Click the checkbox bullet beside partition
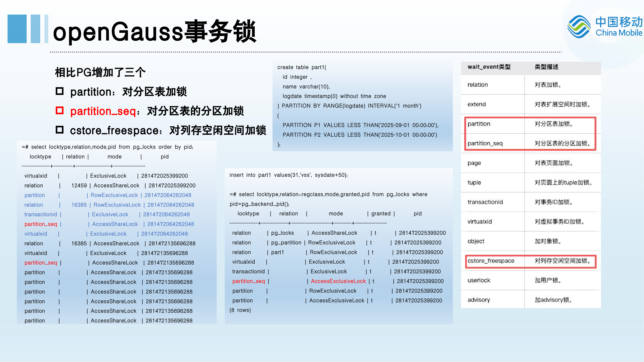 coord(59,91)
